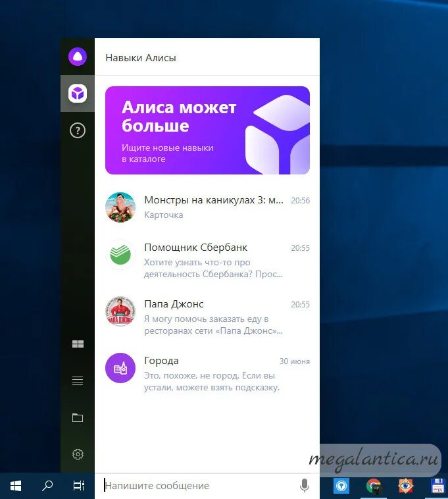Open the sites tiles grid icon in sidebar
The height and width of the screenshot is (499, 448).
pyautogui.click(x=78, y=344)
